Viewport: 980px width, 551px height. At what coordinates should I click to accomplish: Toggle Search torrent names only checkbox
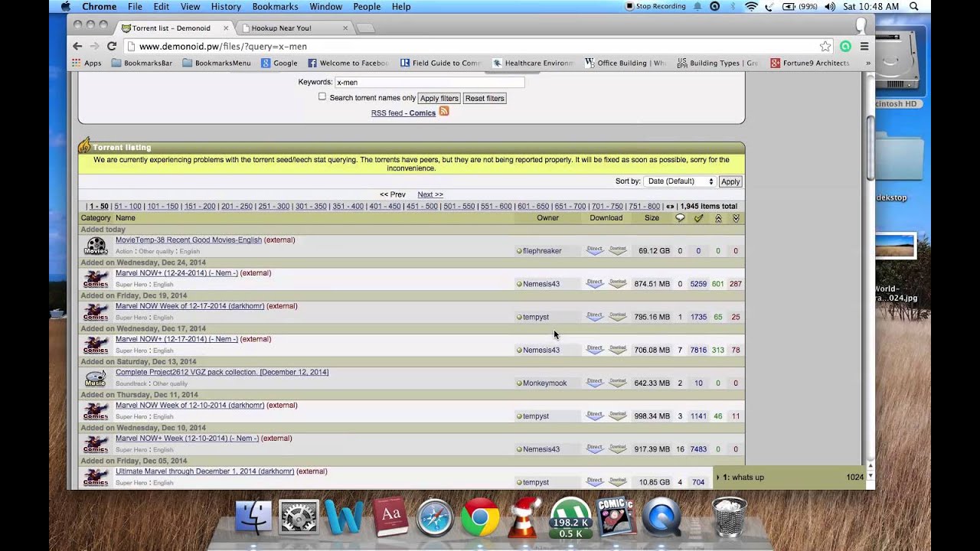(322, 97)
